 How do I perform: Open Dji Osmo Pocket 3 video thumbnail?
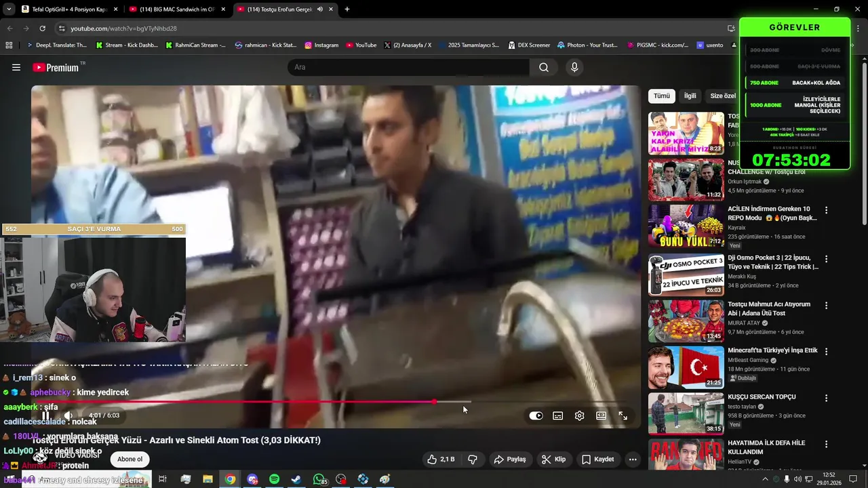(x=686, y=274)
